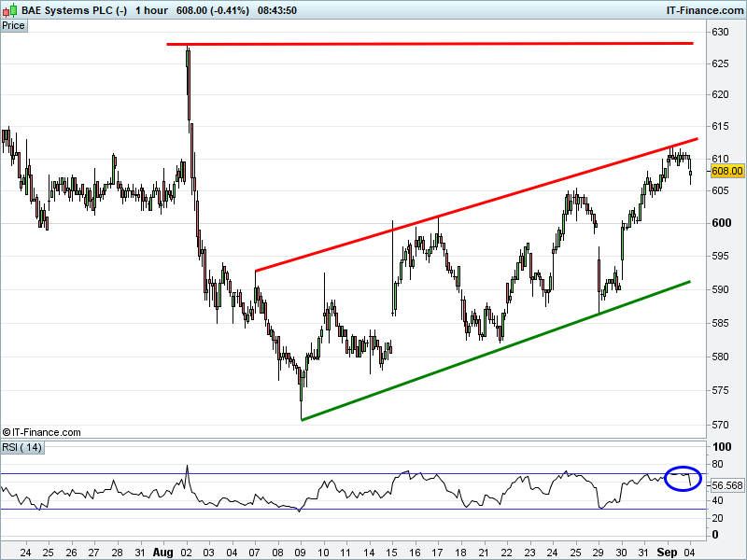Click the 80 RSI axis label
Screen dimensions: 747x560
(717, 464)
